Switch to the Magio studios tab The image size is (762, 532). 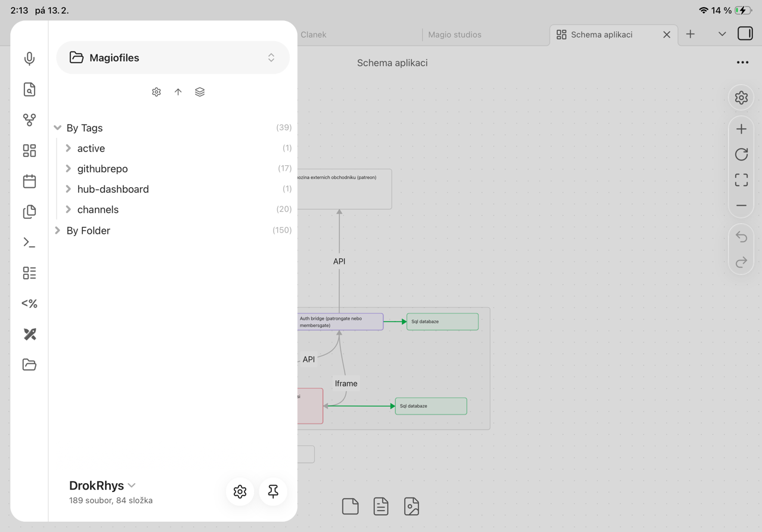coord(454,34)
